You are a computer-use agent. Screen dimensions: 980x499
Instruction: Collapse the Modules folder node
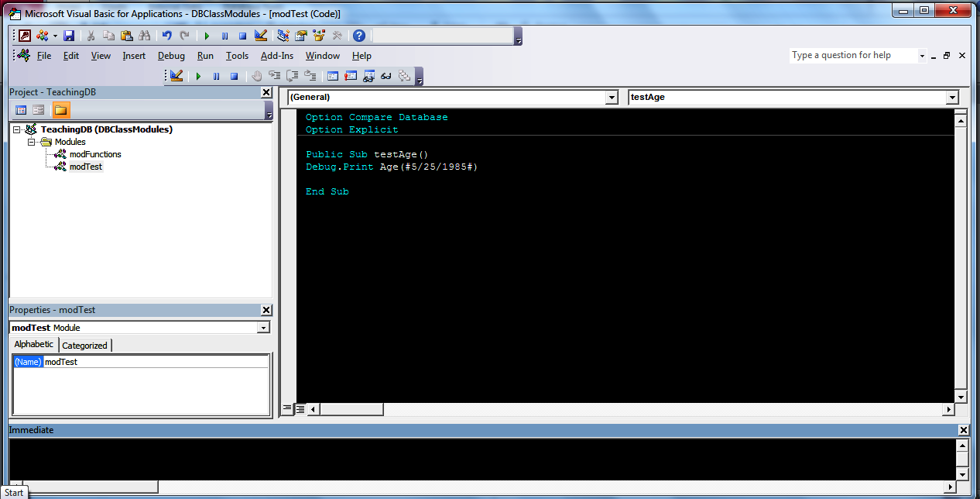pos(32,142)
